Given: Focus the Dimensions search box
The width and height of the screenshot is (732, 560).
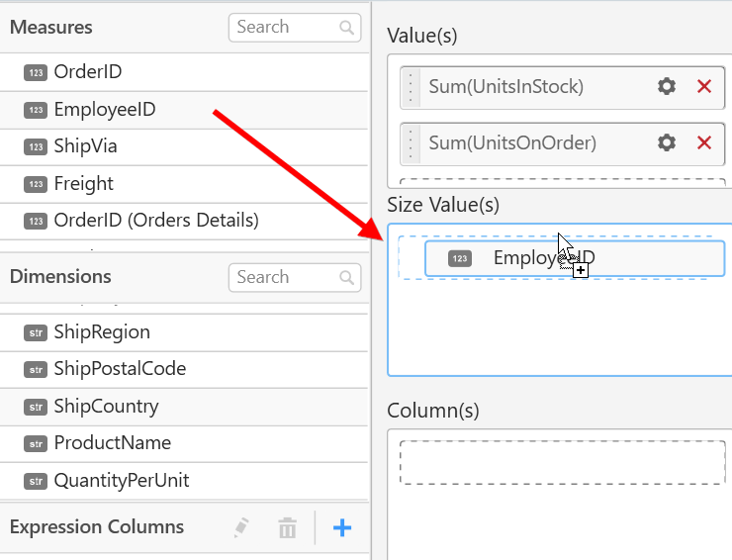Looking at the screenshot, I should 285,277.
